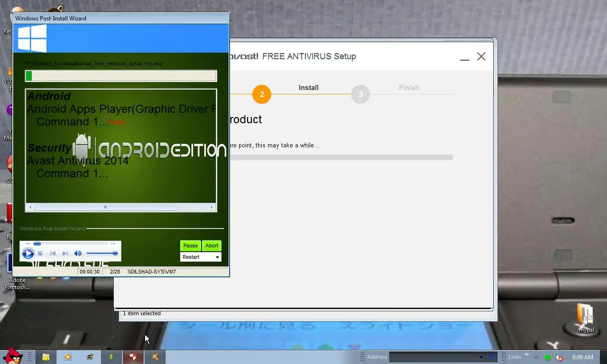The image size is (607, 364).
Task: Click the muted volume tray icon
Action: [559, 357]
